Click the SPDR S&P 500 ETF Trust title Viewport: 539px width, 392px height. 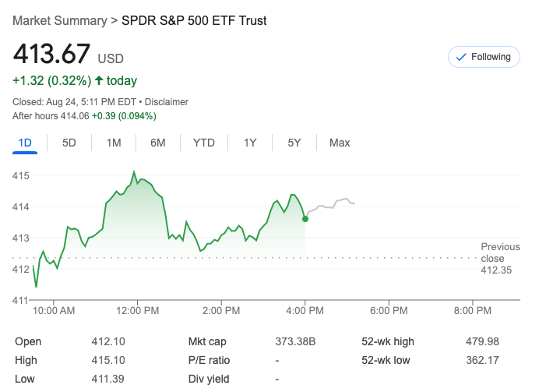pyautogui.click(x=194, y=20)
